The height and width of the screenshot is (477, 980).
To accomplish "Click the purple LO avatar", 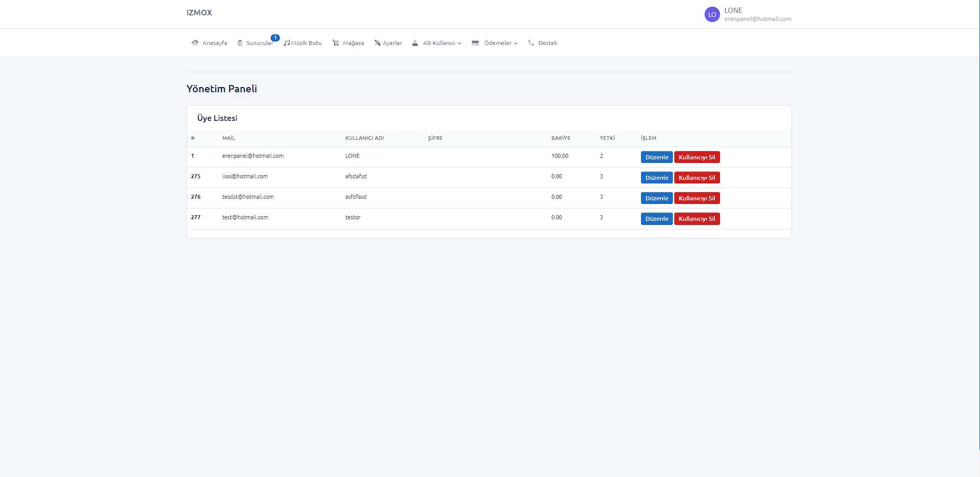I will coord(712,14).
